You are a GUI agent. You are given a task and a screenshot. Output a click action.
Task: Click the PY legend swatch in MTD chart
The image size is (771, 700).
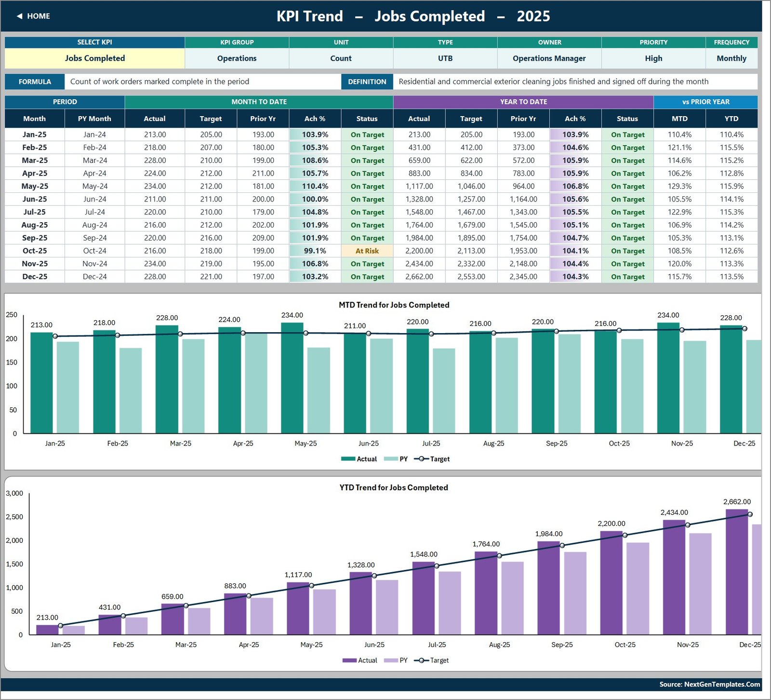click(x=391, y=459)
